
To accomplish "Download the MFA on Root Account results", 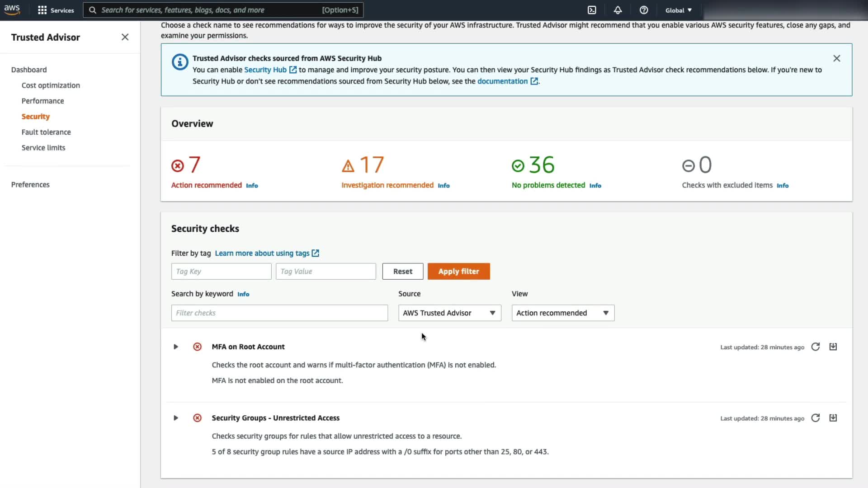I will click(x=833, y=347).
